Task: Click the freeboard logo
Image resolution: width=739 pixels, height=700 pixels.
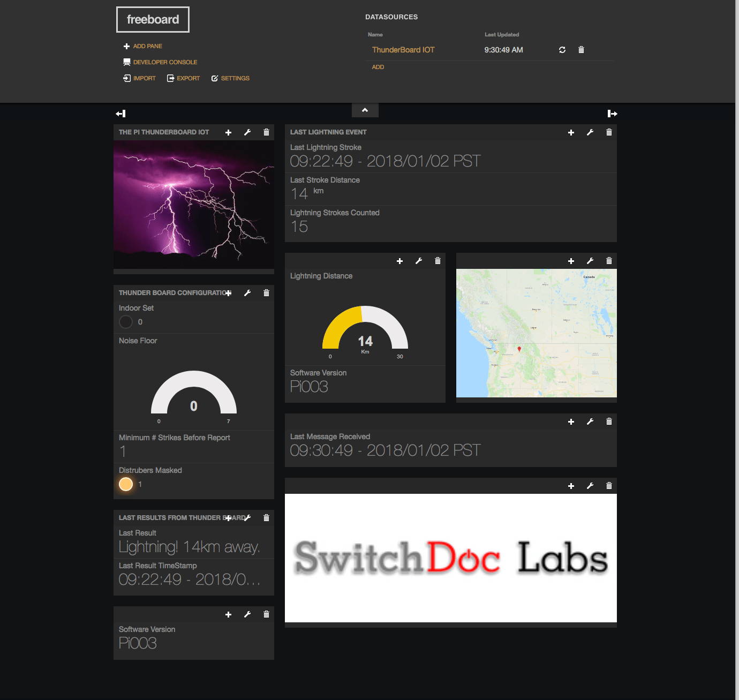Action: [153, 19]
